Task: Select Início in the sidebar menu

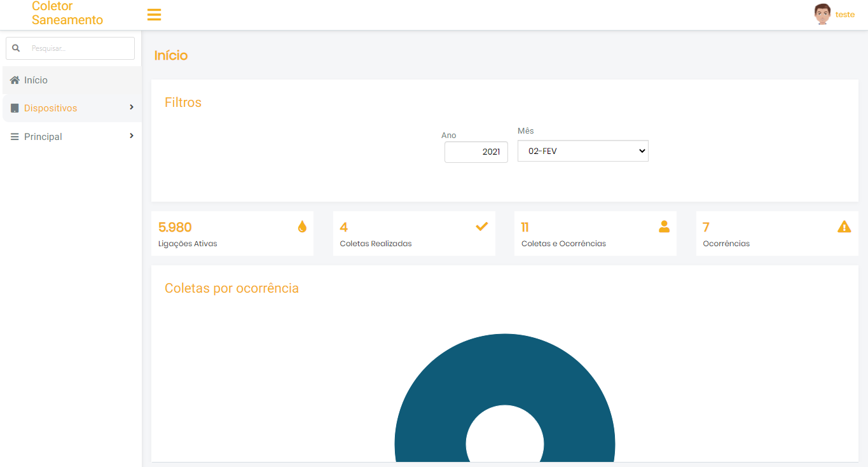Action: 36,80
